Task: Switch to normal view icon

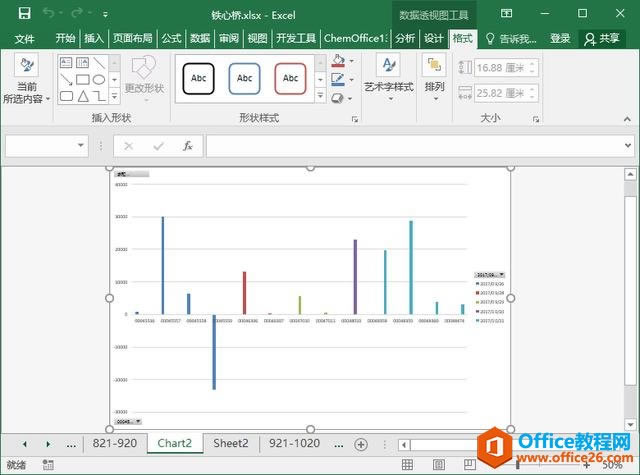Action: coord(407,464)
